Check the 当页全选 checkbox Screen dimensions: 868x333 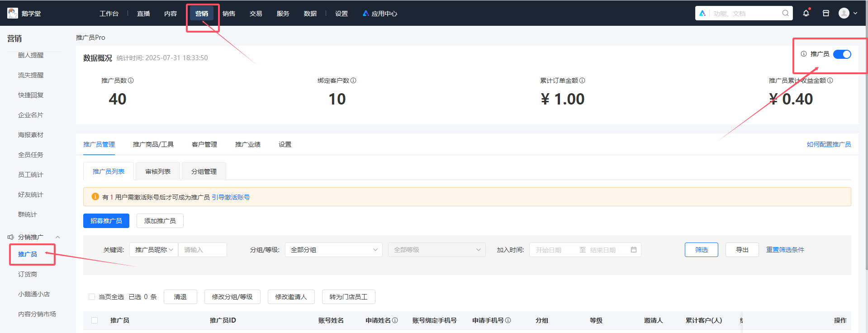coord(92,297)
